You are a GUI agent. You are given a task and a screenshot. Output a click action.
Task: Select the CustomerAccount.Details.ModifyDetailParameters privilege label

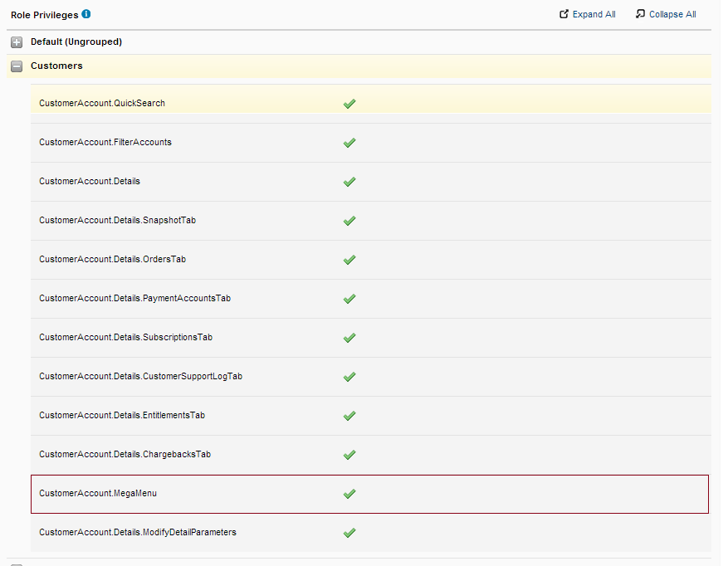pos(137,532)
